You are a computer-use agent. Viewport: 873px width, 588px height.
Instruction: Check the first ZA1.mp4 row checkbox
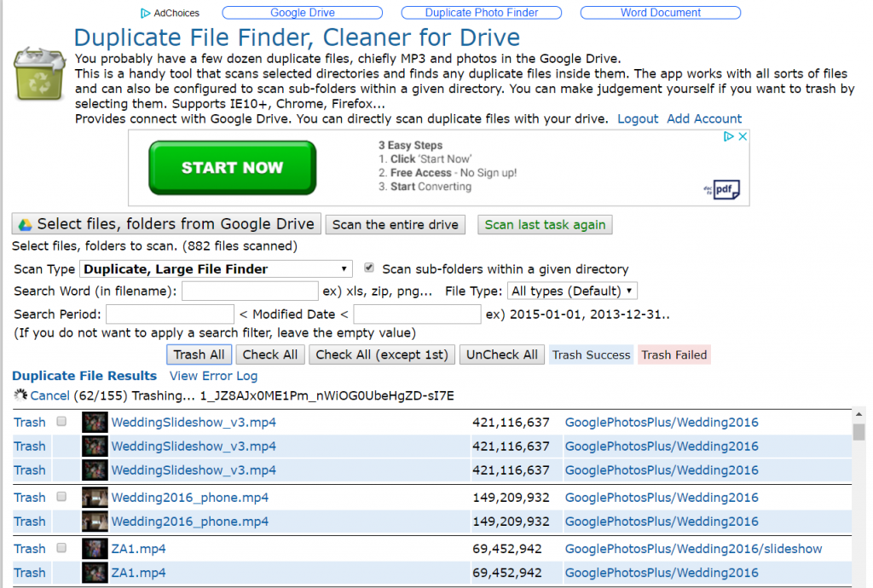tap(61, 547)
